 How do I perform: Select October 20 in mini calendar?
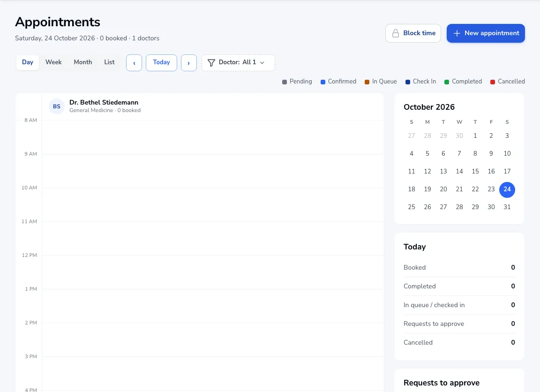pos(443,189)
